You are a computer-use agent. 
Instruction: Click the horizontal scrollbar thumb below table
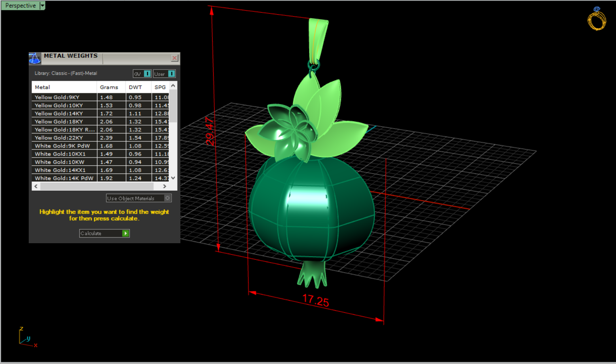(97, 186)
